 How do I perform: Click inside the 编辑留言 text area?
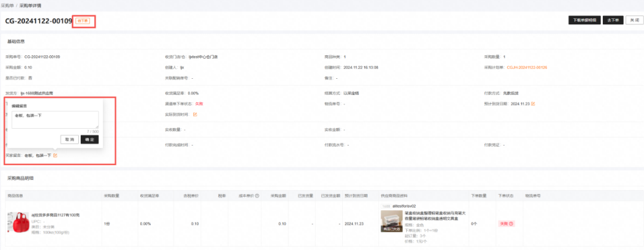pos(55,120)
